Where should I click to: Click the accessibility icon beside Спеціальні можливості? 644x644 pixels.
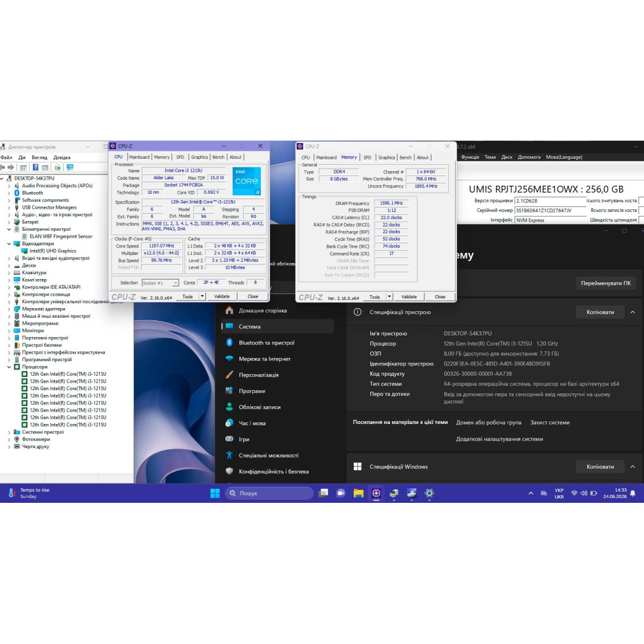[x=229, y=455]
